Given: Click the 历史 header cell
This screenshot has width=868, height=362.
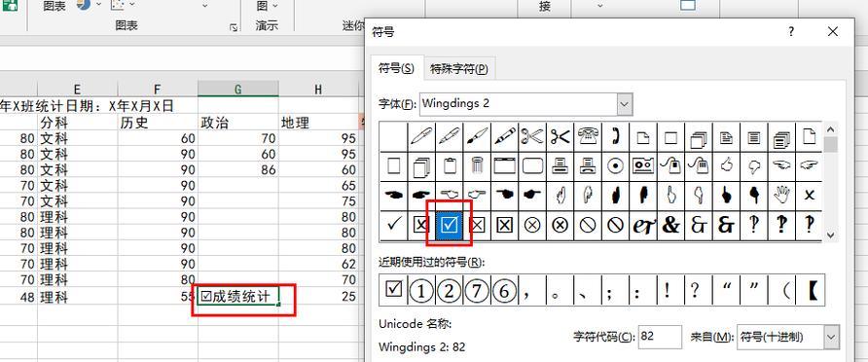Looking at the screenshot, I should coord(158,123).
